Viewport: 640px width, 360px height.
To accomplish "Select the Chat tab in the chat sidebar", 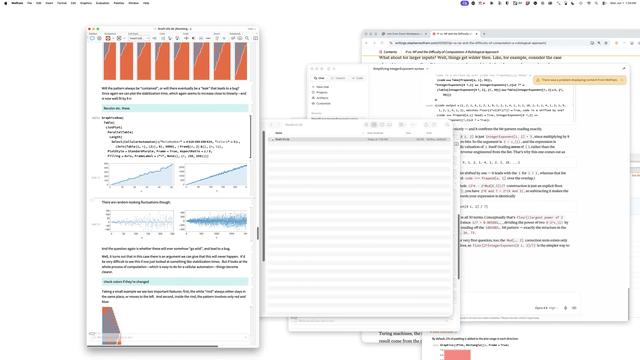I will pos(319,78).
